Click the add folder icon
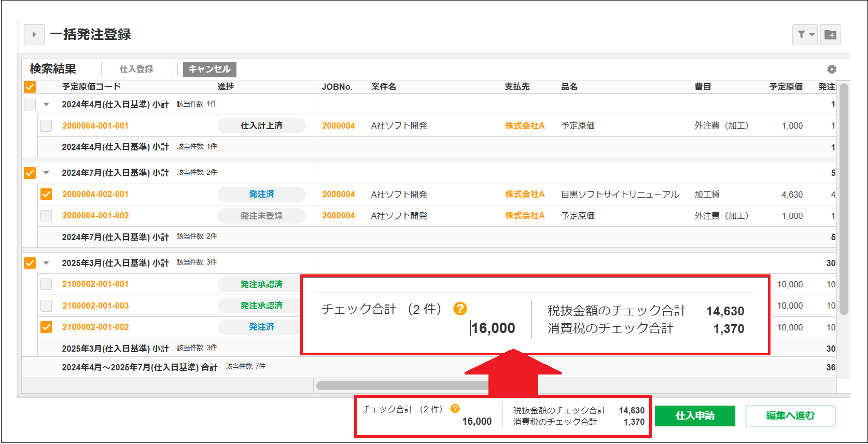 point(830,35)
